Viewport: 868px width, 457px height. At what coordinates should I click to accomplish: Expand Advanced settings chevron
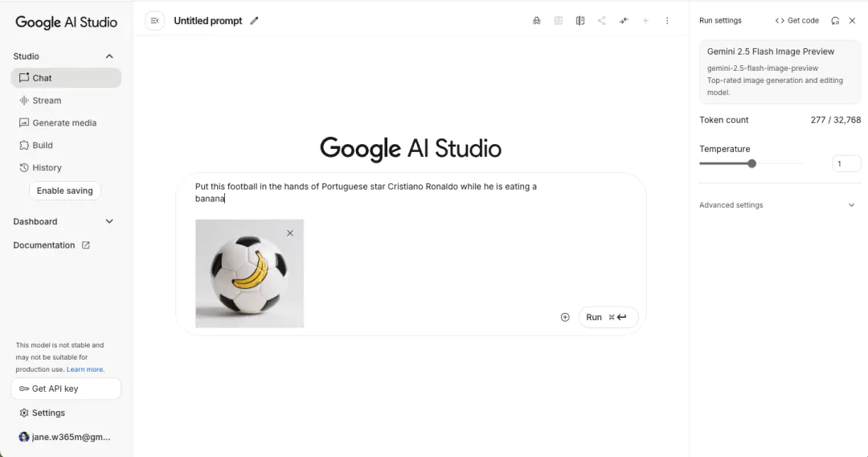tap(851, 205)
